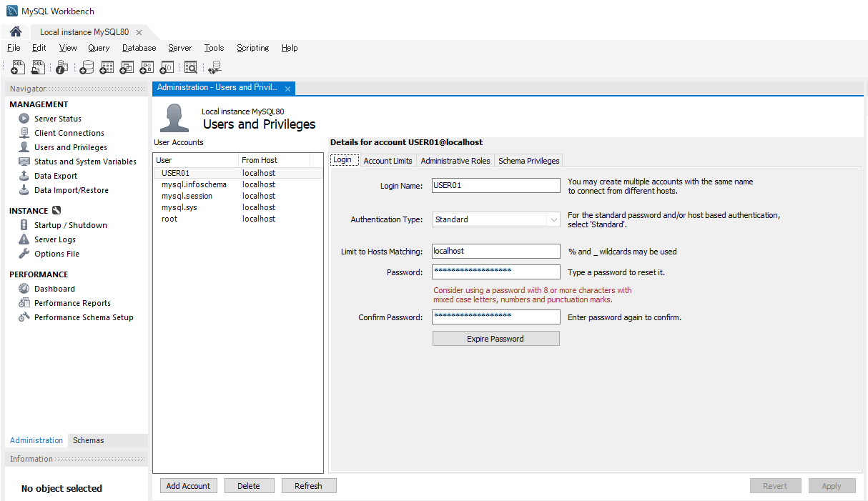Viewport: 868px width, 501px height.
Task: Click the reconnect to DBMS icon
Action: [x=214, y=67]
